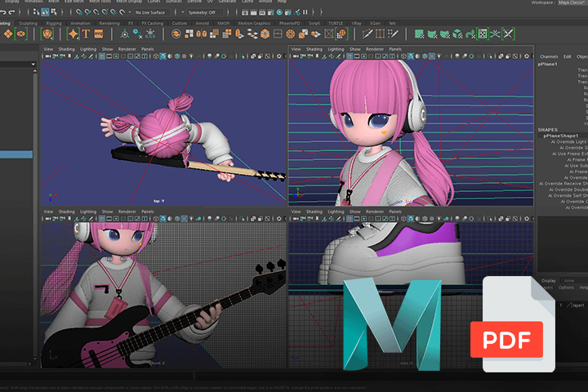Toggle Snap to Points magnet icon
The height and width of the screenshot is (392, 588).
point(96,12)
